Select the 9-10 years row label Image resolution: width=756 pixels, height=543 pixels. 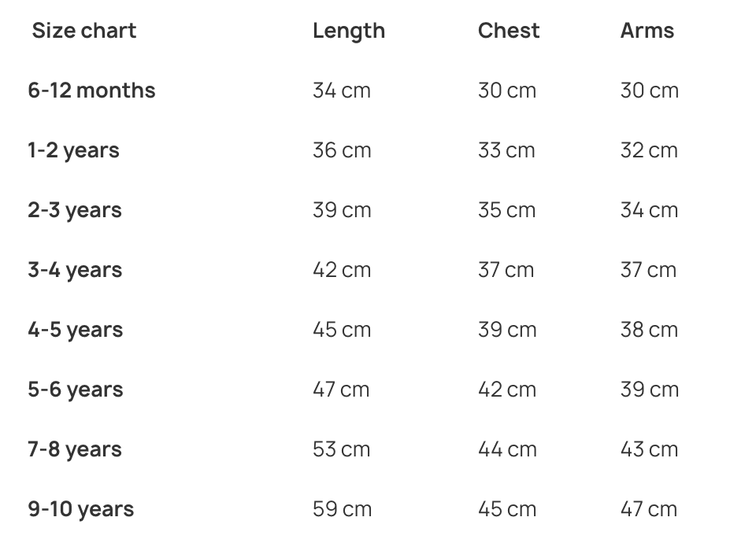tap(81, 509)
